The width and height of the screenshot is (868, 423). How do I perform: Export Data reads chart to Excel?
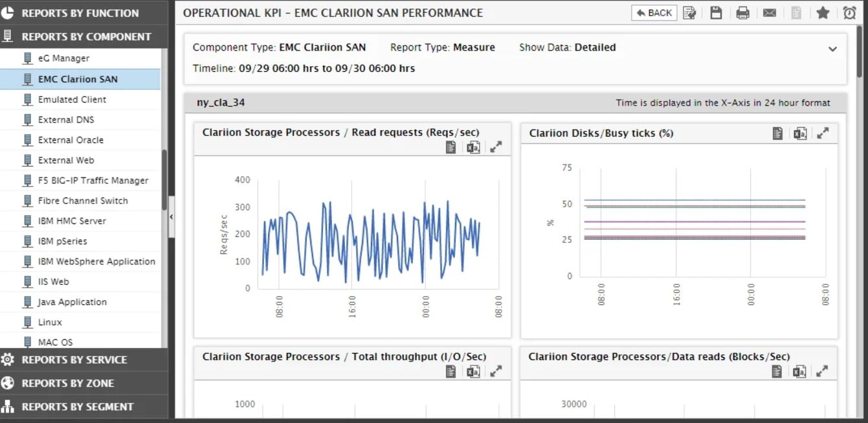tap(800, 371)
